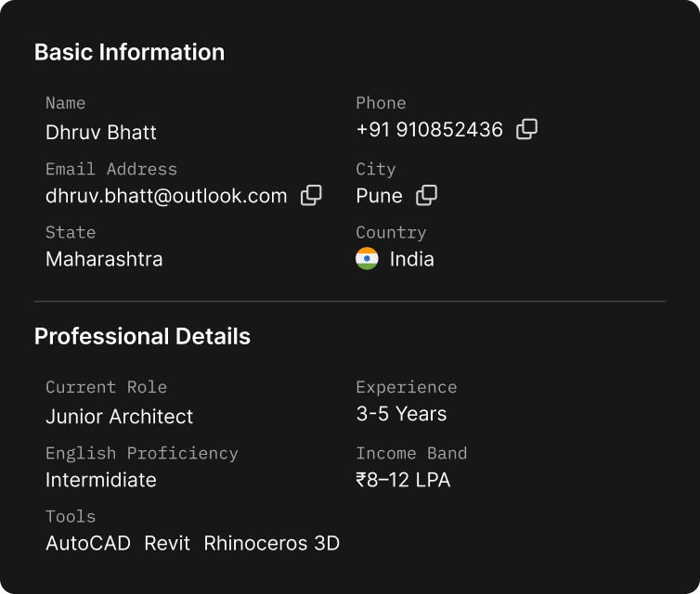Screen dimensions: 700x594
Task: Click the AutoCAD tool tag
Action: (88, 544)
